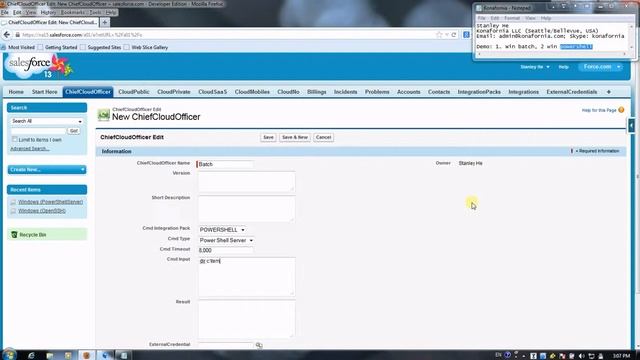
Task: Click the Result text area
Action: tap(247, 319)
